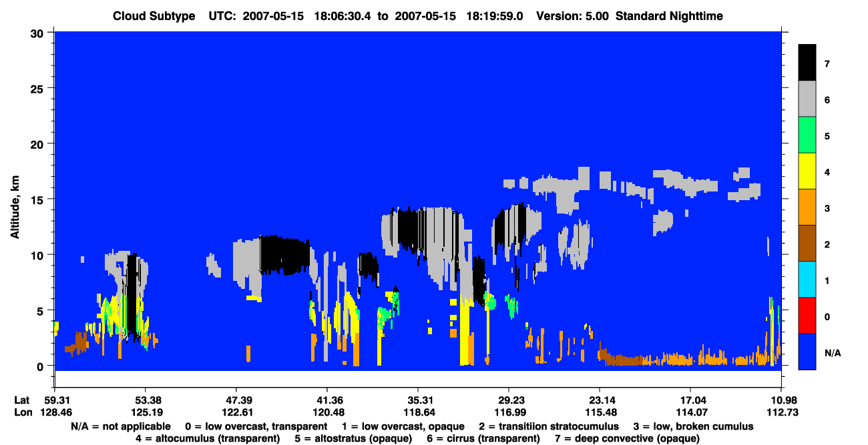
Task: Click the green legend swatch labeled 5
Action: point(807,135)
